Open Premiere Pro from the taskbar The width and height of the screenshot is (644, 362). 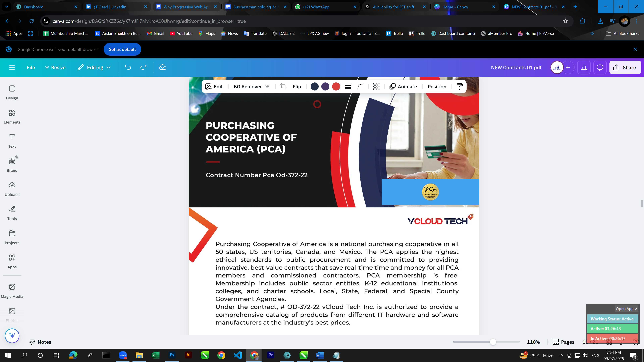click(x=271, y=355)
